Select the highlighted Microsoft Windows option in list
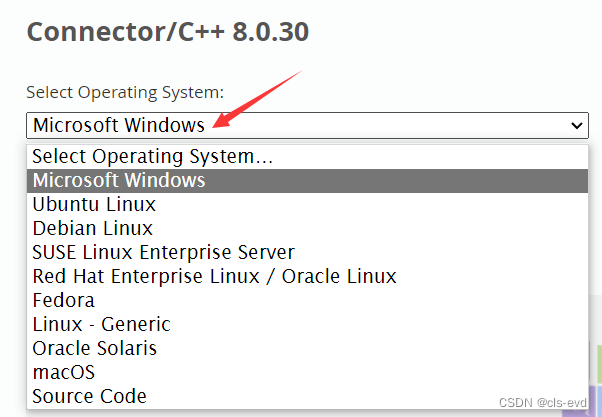 tap(119, 180)
